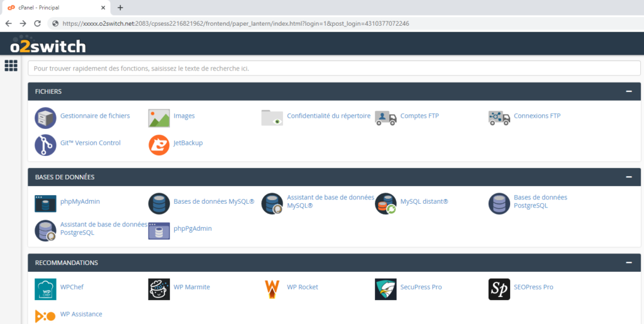The height and width of the screenshot is (324, 644).
Task: Open the MySQL distant® link
Action: pos(425,201)
